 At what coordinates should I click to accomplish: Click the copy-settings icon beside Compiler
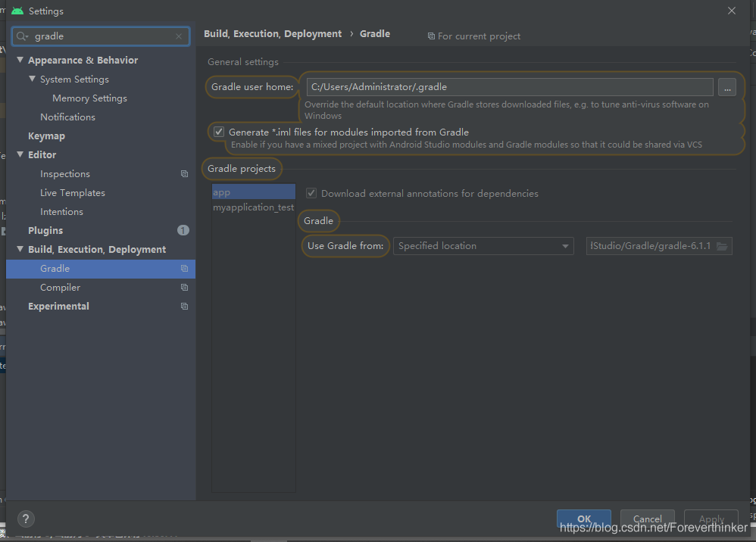point(184,287)
